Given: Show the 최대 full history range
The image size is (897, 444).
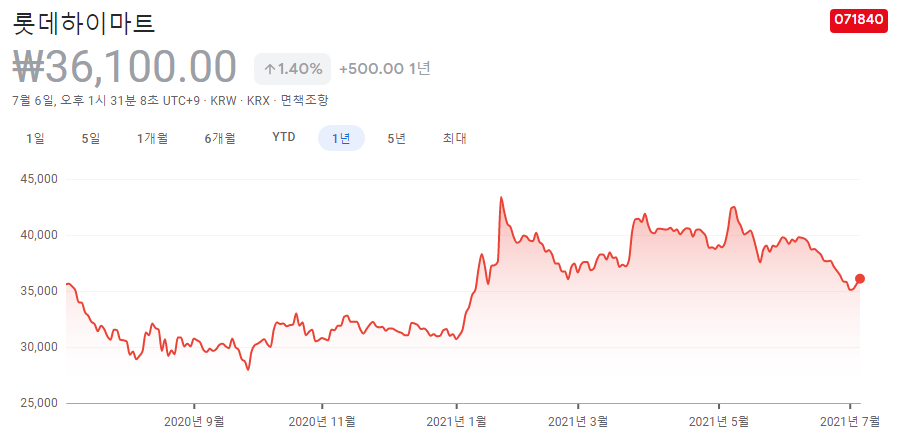Looking at the screenshot, I should (x=455, y=138).
